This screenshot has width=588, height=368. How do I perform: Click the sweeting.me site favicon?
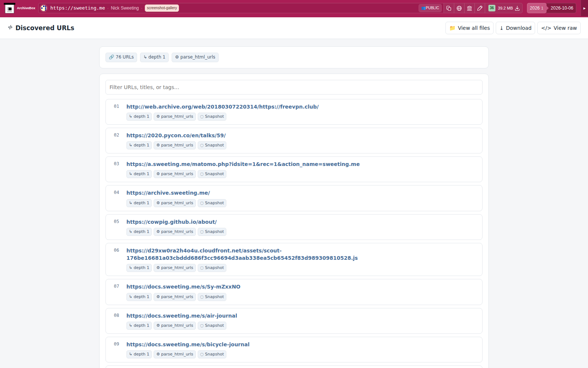tap(44, 8)
